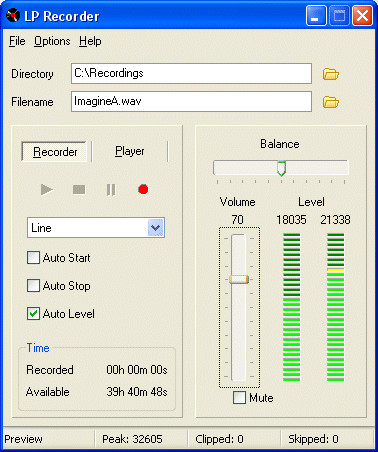Click the Balance slider thumb
The width and height of the screenshot is (378, 452).
tap(281, 168)
